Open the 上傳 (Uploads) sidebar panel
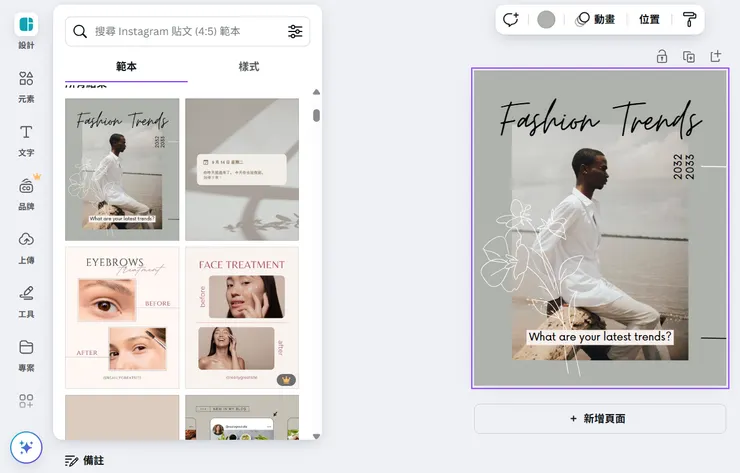Screen dimensions: 740x473 26,248
